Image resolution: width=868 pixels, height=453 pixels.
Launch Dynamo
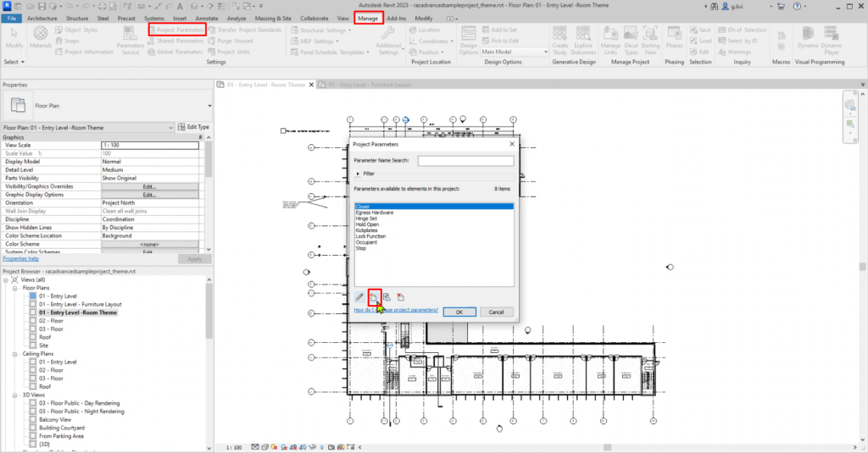click(x=808, y=36)
